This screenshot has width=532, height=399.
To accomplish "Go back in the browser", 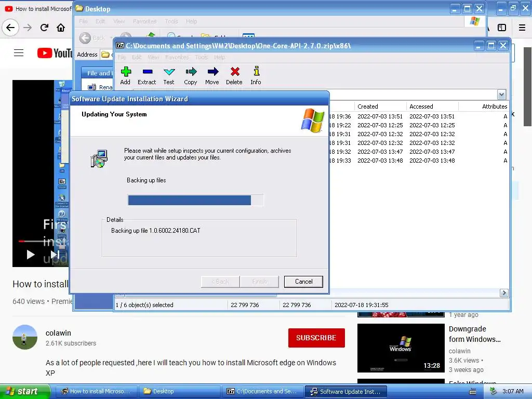I will click(10, 28).
